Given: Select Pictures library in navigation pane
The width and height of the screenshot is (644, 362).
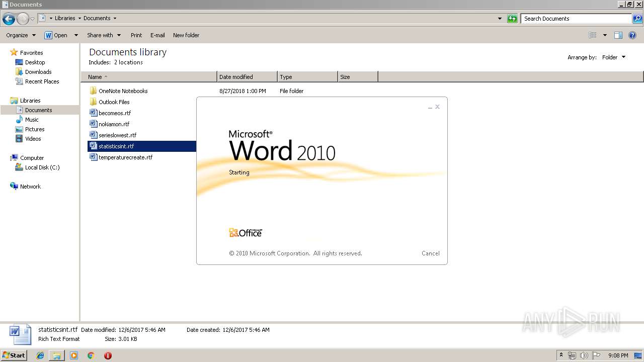Looking at the screenshot, I should tap(35, 129).
